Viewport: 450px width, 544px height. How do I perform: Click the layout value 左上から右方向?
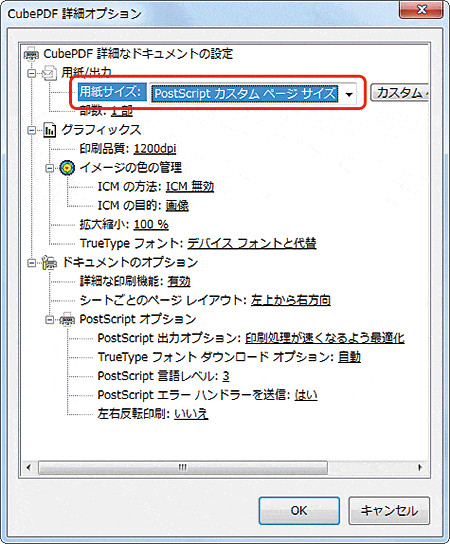(291, 300)
